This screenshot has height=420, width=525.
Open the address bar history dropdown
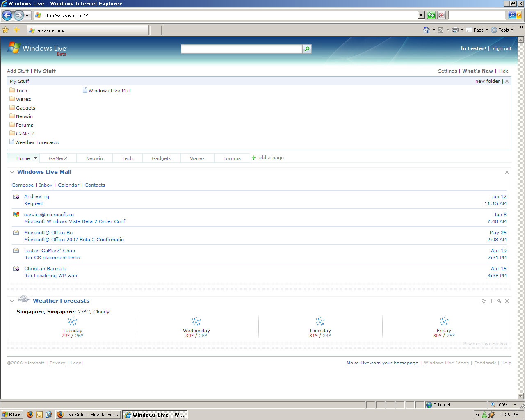[421, 15]
